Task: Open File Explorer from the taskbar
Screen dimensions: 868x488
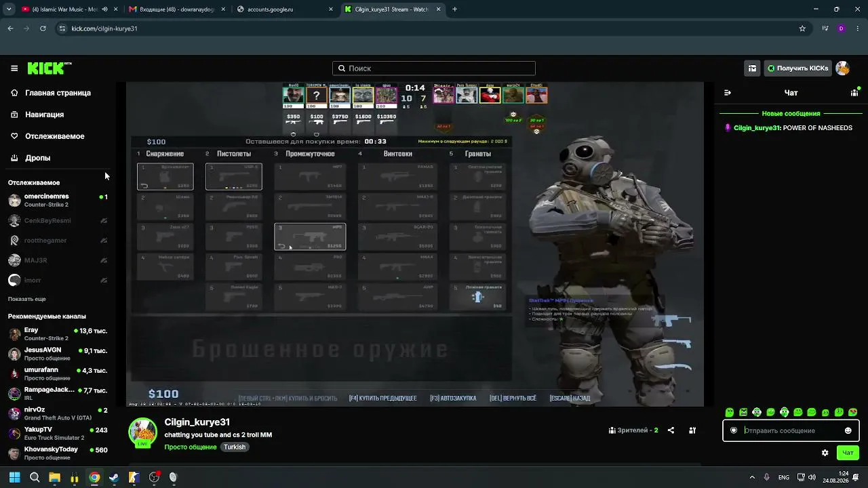Action: point(54,477)
